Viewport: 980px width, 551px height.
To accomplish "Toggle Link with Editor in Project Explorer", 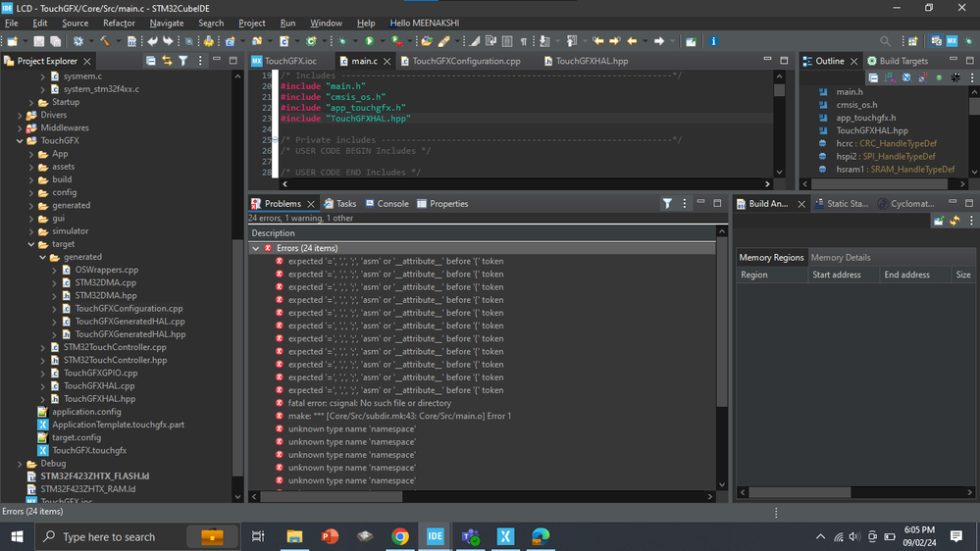I will (167, 61).
